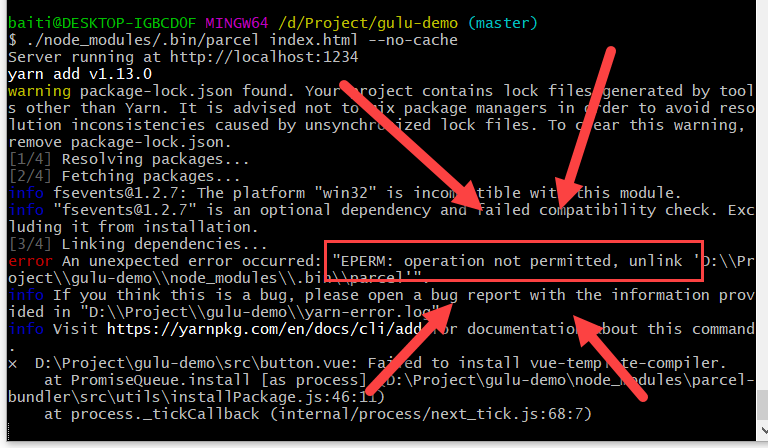Open the yarnpkg.com/en/docs/cli/add link
Screen dimensions: 768x448
264,329
